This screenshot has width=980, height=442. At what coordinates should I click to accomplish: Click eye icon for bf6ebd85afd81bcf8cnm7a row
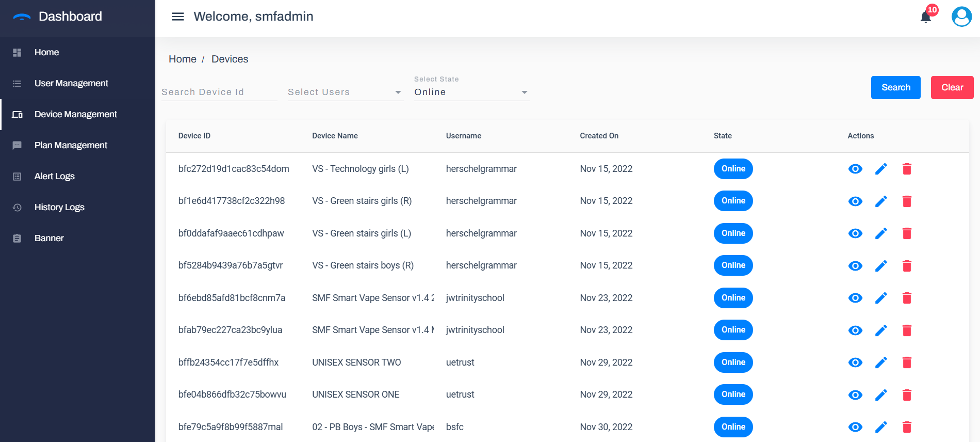[855, 298]
